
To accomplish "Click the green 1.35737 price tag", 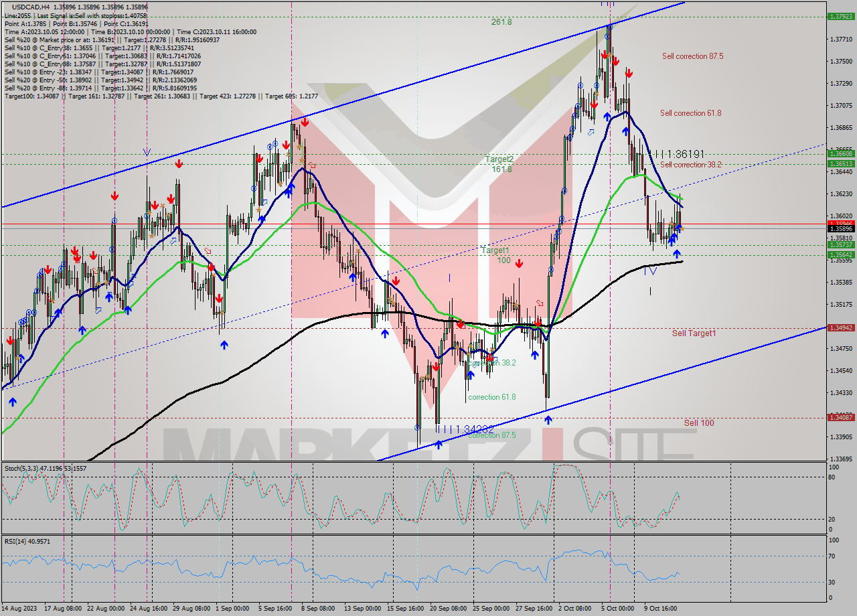I will click(x=840, y=245).
